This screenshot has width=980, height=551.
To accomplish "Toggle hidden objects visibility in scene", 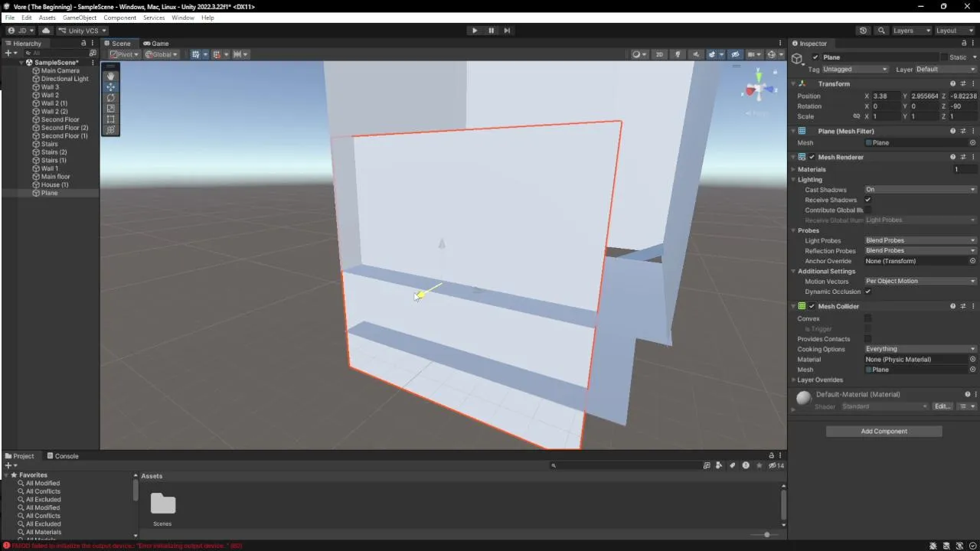I will click(x=735, y=54).
